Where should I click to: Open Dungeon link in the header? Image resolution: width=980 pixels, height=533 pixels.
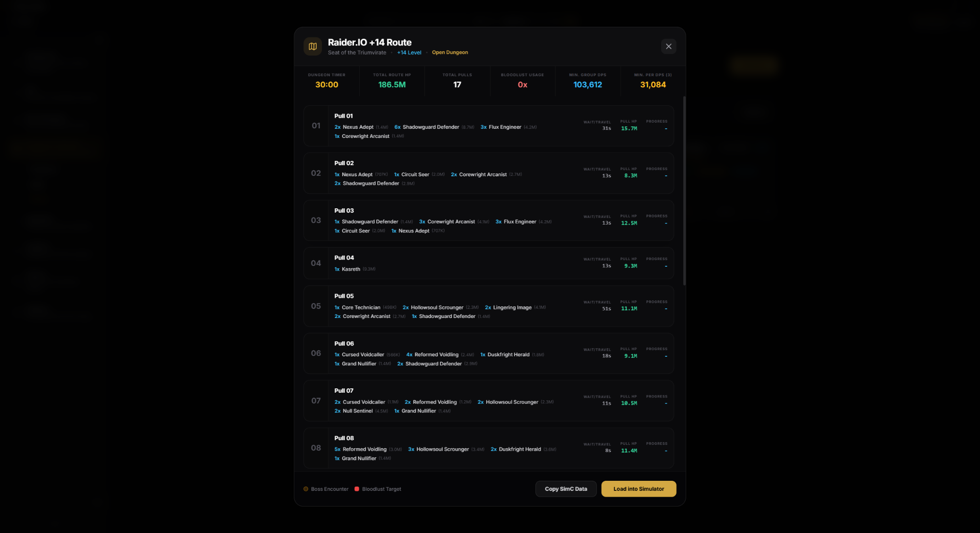click(x=450, y=53)
